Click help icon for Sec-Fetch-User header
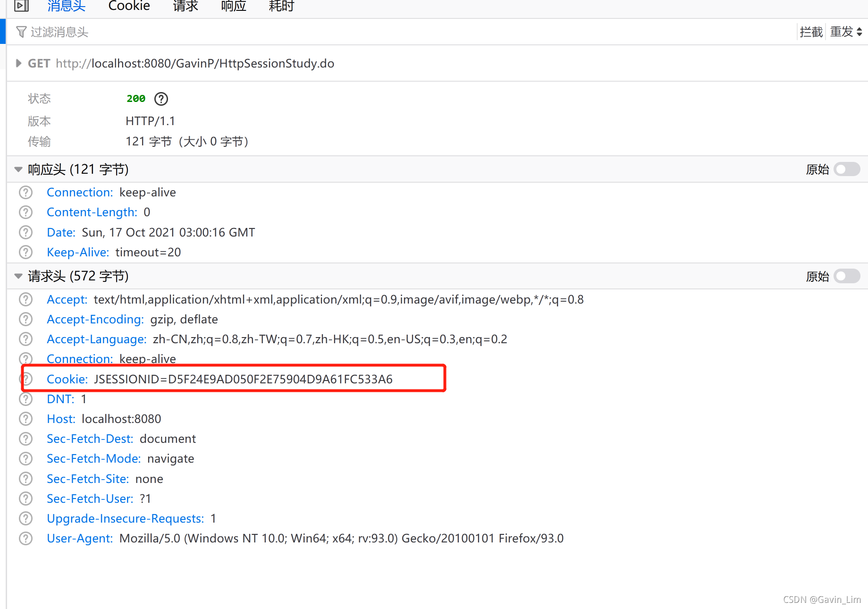868x609 pixels. pos(25,499)
